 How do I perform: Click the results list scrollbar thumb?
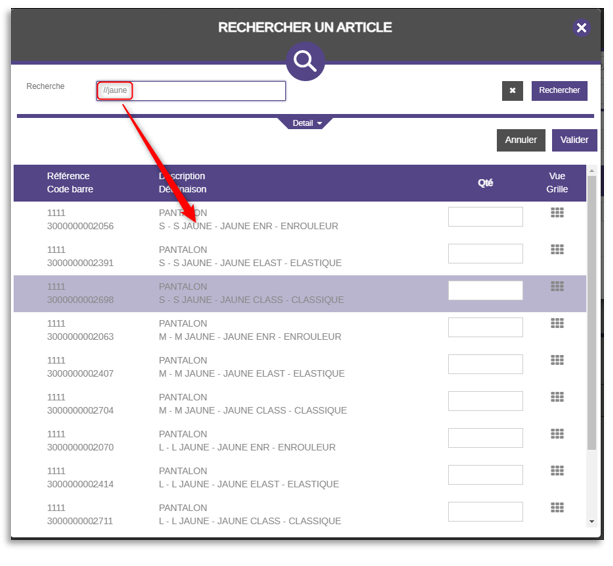pos(591,313)
